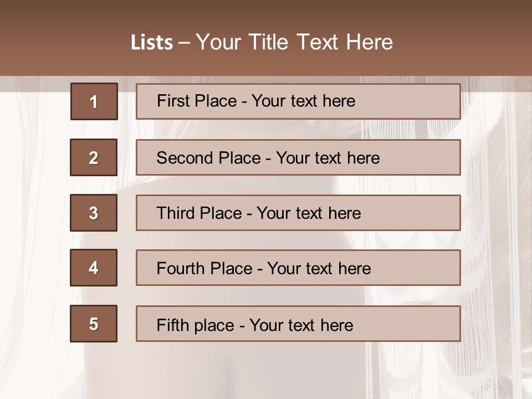Screen dimensions: 532x399
Task: Click the word 'Third' in third bar
Action: pos(175,213)
